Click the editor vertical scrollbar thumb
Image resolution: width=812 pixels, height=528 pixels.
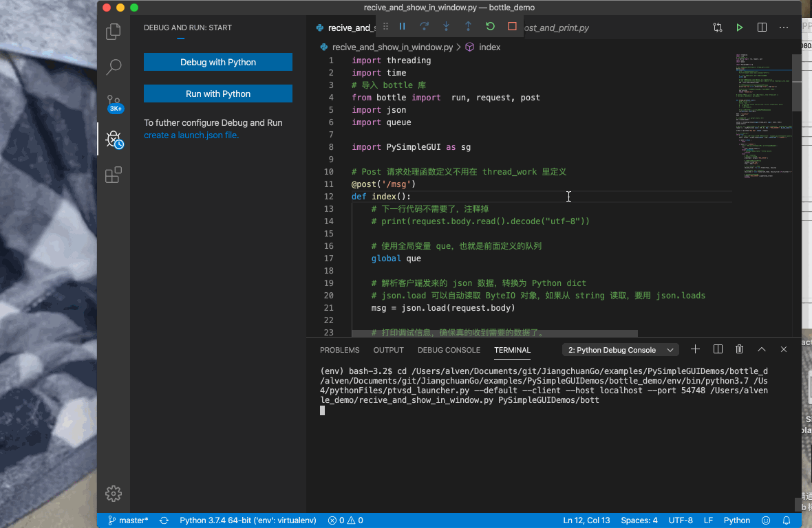(x=797, y=82)
